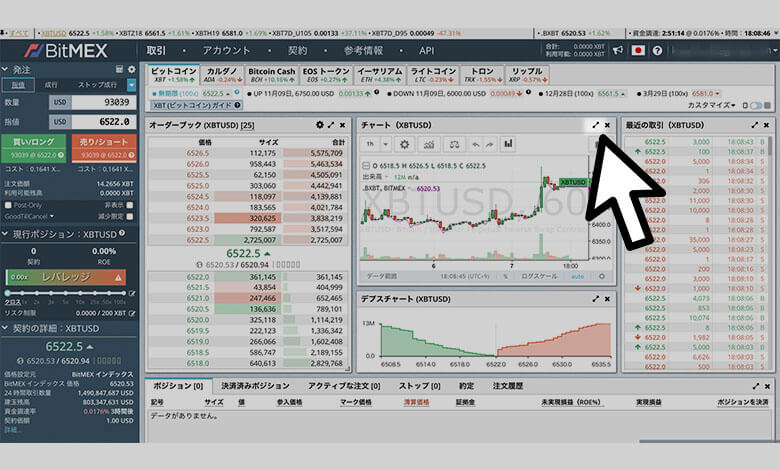Open the アカウント menu
The image size is (780, 470).
pyautogui.click(x=226, y=51)
